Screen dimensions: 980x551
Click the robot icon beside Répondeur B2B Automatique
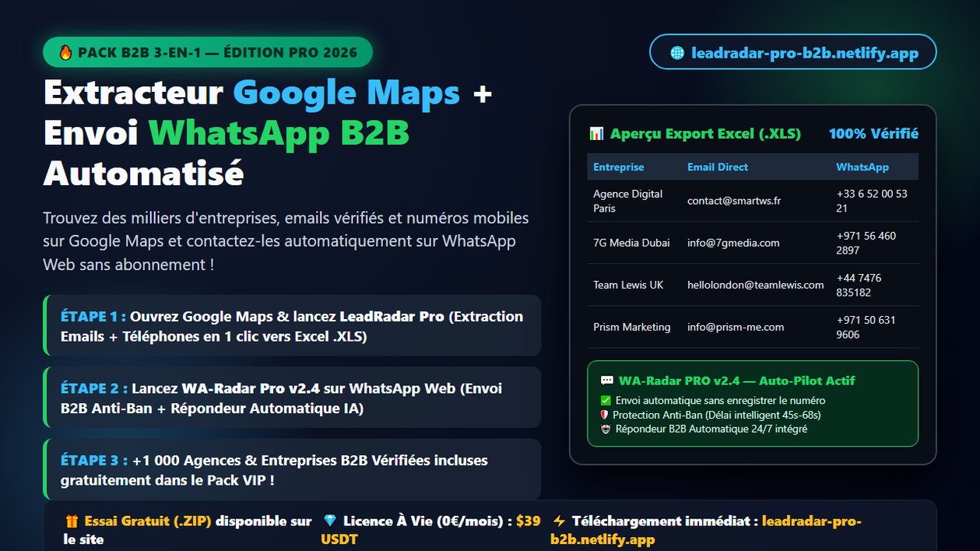(x=606, y=429)
